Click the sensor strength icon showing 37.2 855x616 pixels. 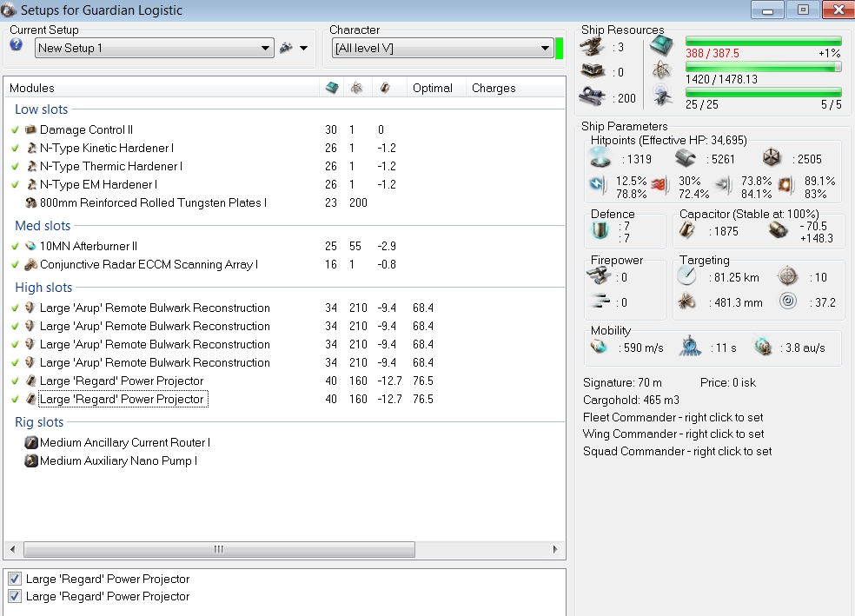(x=788, y=301)
